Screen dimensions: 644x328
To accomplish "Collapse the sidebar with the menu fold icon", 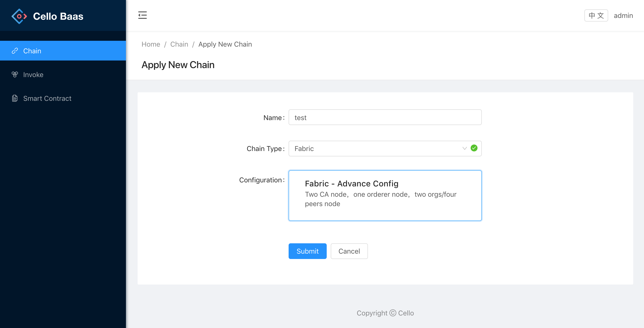I will (143, 15).
